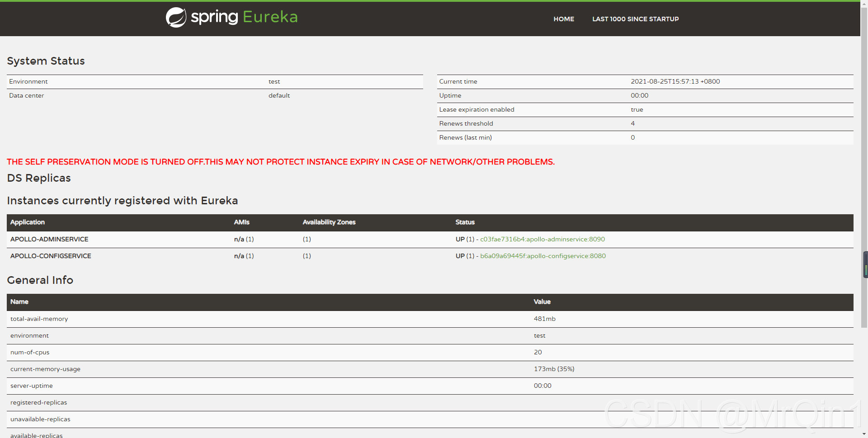Click the num-of-cpus row name
868x438 pixels.
(30, 352)
